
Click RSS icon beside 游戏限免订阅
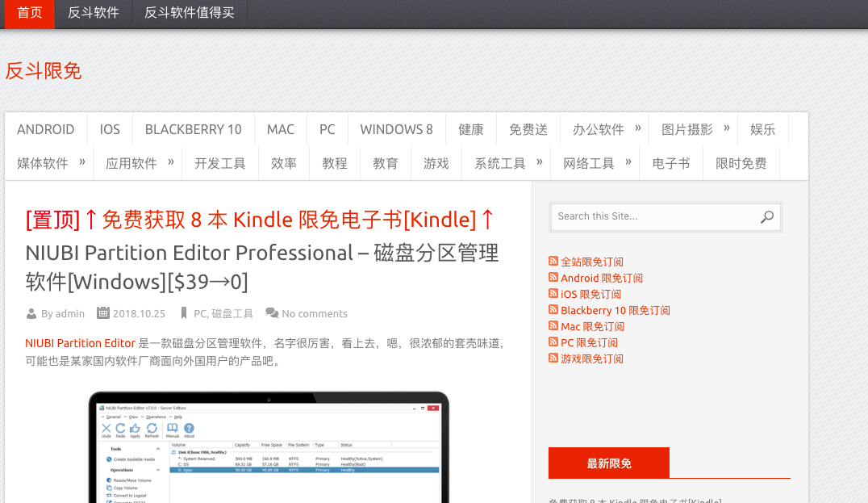pos(553,358)
